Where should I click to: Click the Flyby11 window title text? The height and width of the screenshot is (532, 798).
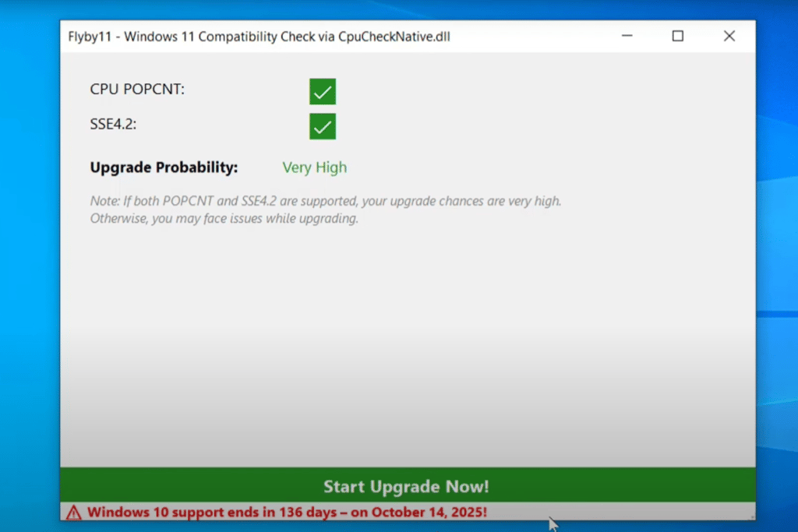(x=259, y=37)
